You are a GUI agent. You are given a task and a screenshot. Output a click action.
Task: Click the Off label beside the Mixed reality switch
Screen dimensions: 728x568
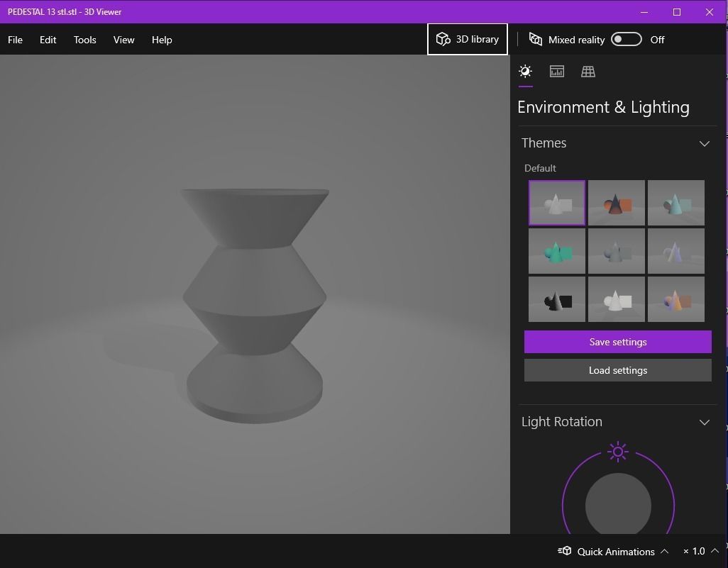657,40
